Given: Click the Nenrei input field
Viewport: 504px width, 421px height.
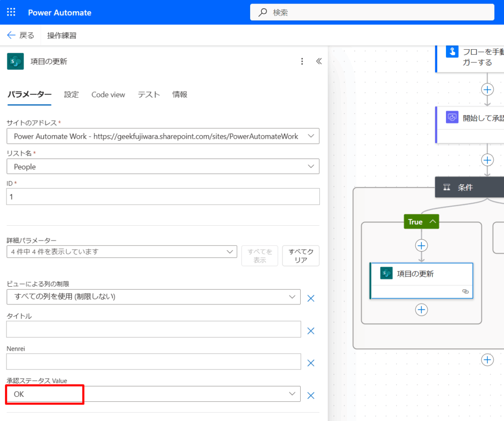Looking at the screenshot, I should 154,361.
